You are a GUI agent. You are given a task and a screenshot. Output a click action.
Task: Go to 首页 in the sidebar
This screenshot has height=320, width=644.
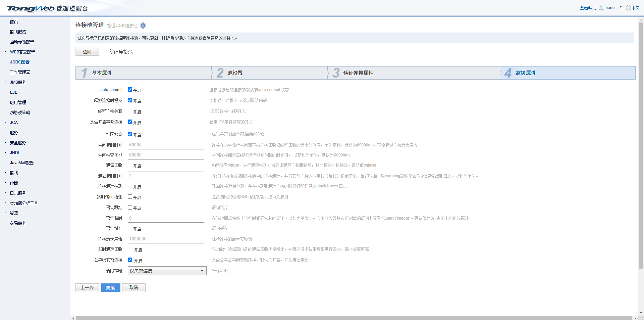tap(14, 22)
